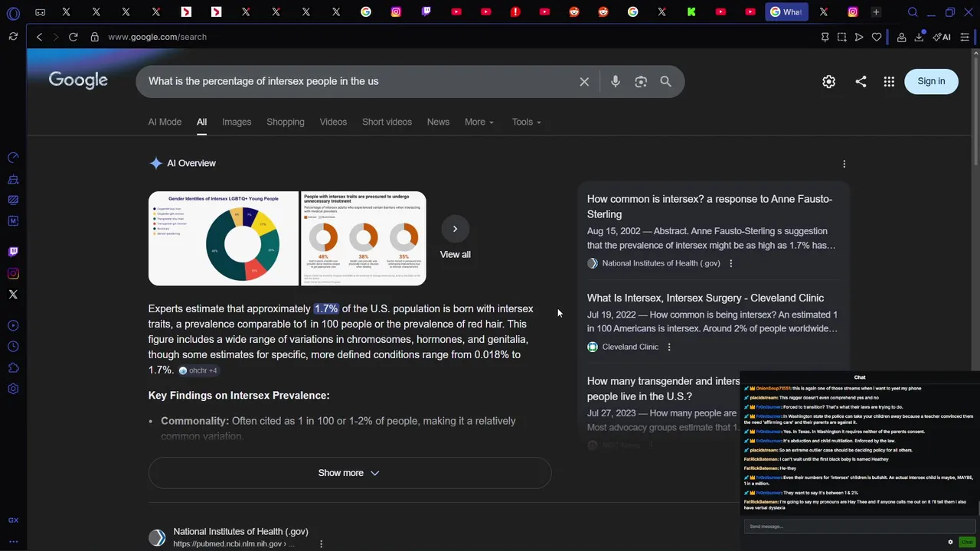This screenshot has width=980, height=551.
Task: Open National Institutes of Health pubmed result
Action: point(240,532)
